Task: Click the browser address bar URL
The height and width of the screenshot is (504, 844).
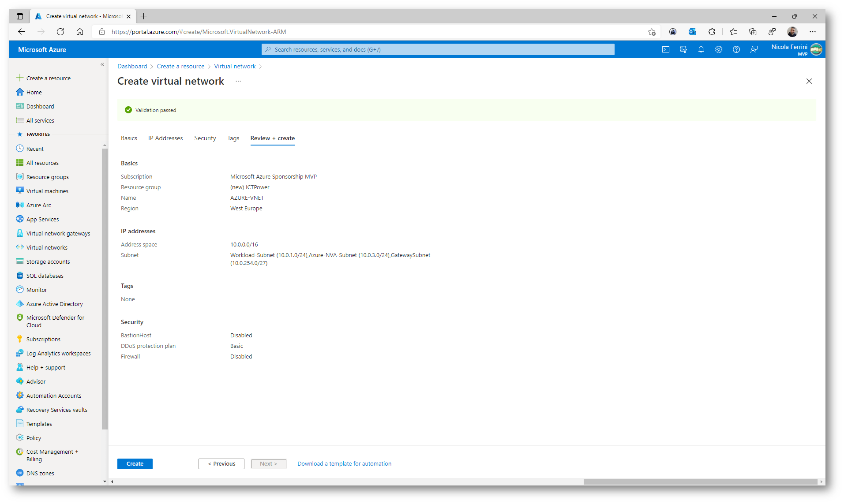Action: pyautogui.click(x=199, y=32)
